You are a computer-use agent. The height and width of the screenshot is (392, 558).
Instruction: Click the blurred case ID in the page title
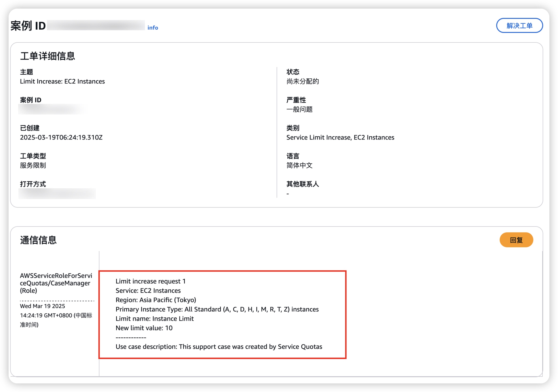click(96, 26)
